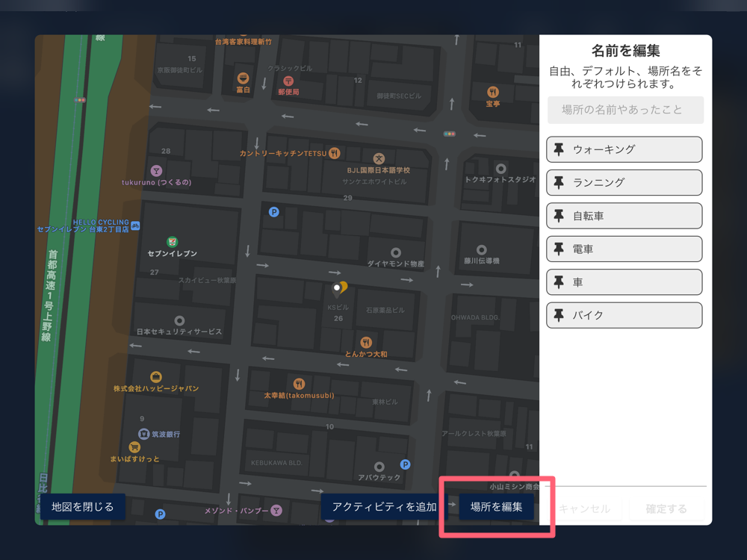Click the BJL国際日本語学校 school icon
This screenshot has height=560, width=747.
click(379, 158)
